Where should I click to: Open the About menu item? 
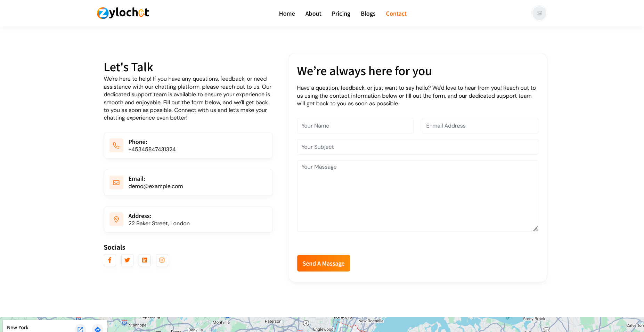313,14
